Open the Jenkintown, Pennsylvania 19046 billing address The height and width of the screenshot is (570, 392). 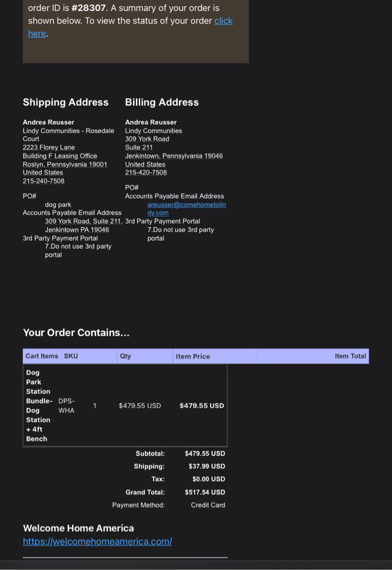click(x=174, y=156)
